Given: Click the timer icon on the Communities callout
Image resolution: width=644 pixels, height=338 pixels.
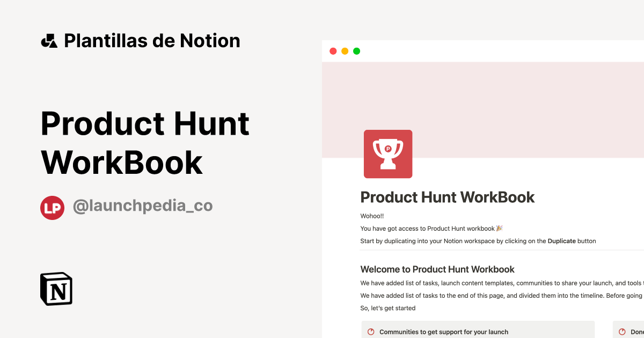Looking at the screenshot, I should click(371, 332).
